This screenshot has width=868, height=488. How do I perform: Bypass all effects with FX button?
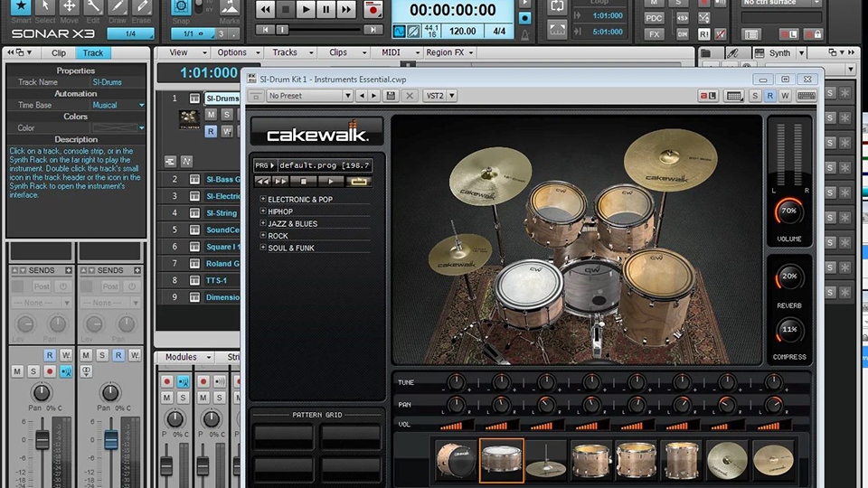point(654,34)
